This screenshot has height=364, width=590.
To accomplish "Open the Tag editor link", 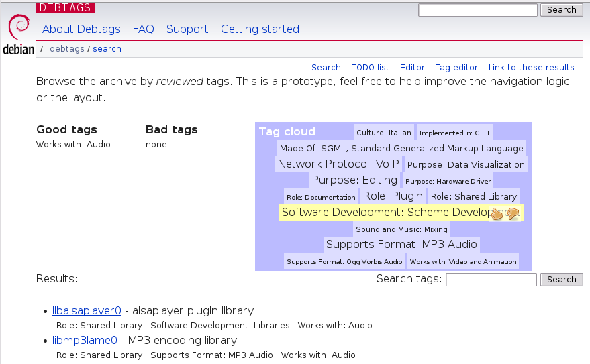I will coord(456,68).
